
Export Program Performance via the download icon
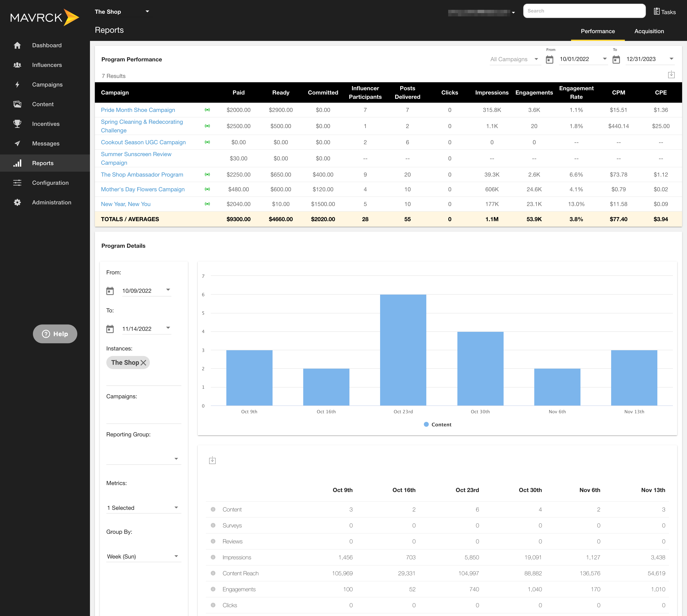coord(672,74)
